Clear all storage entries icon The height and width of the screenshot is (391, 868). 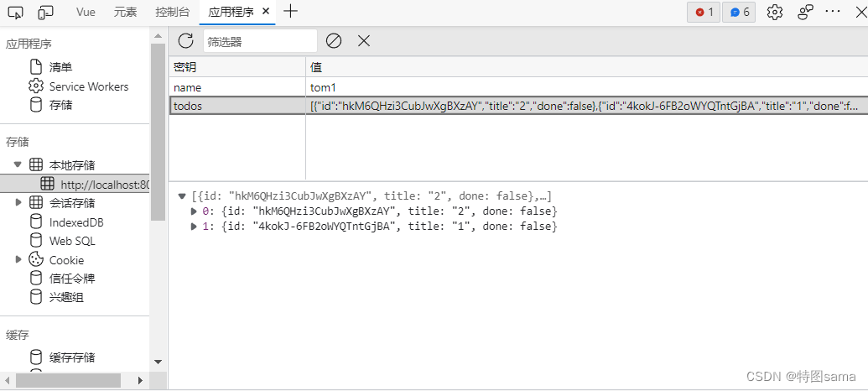[x=333, y=40]
